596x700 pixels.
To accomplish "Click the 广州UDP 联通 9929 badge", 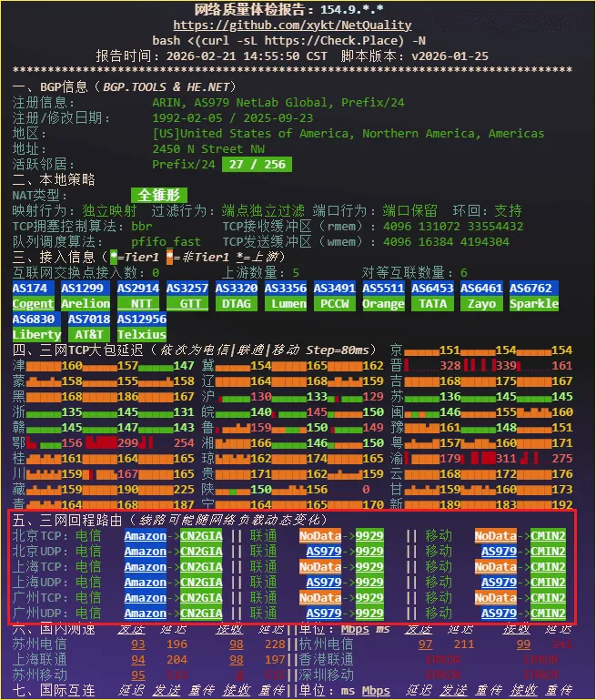I will pos(369,613).
